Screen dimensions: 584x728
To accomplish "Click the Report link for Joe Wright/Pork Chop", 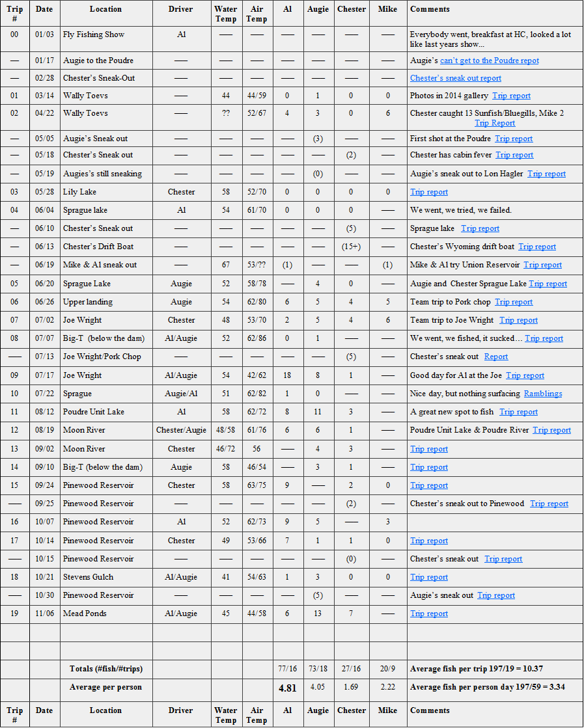I will (496, 357).
